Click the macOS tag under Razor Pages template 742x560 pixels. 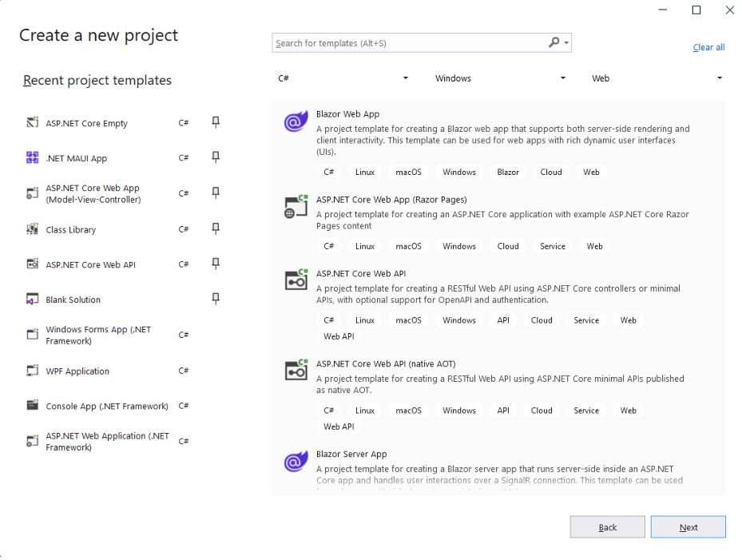pyautogui.click(x=408, y=246)
